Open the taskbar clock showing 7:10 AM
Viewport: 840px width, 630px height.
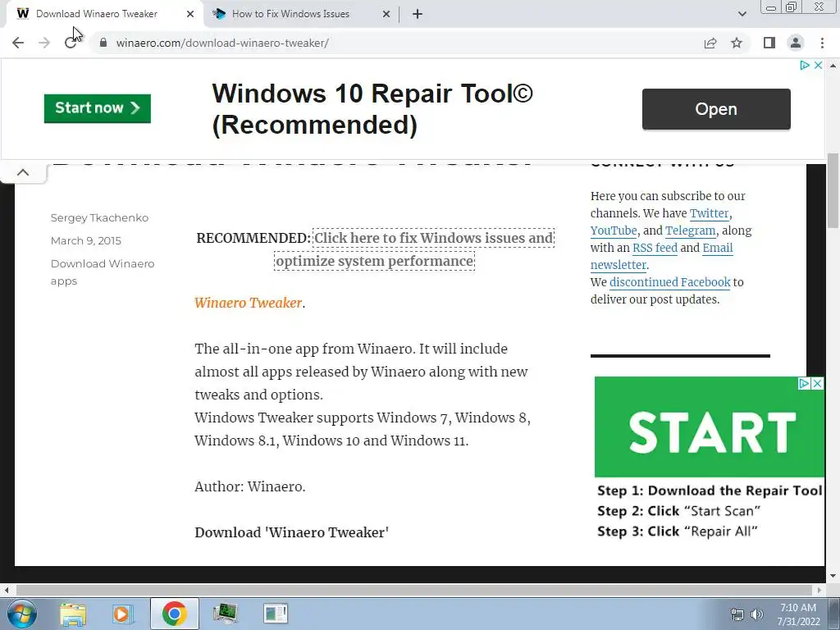click(x=799, y=614)
